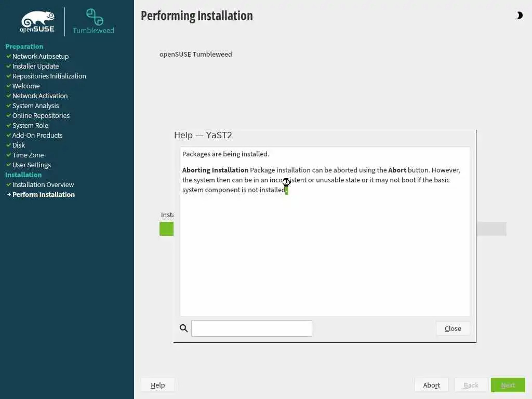Select Disk step in sidebar
The image size is (532, 399).
click(x=19, y=145)
